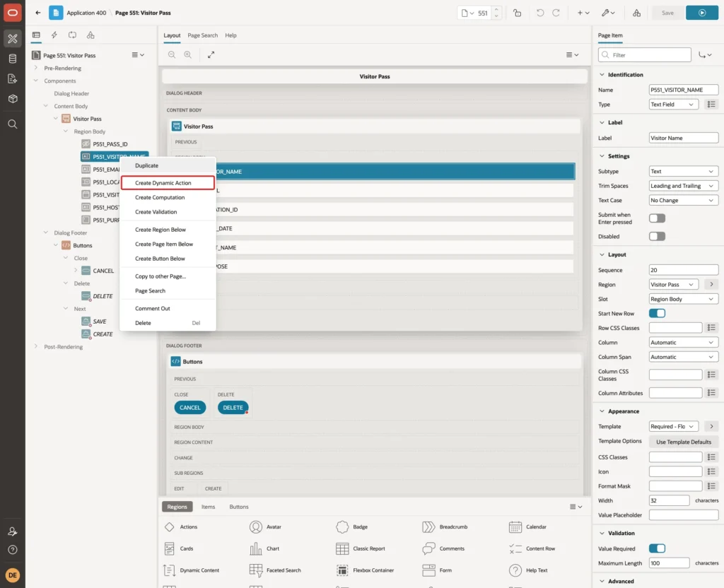Open the Subtype dropdown
Viewport: 724px width, 588px height.
684,171
